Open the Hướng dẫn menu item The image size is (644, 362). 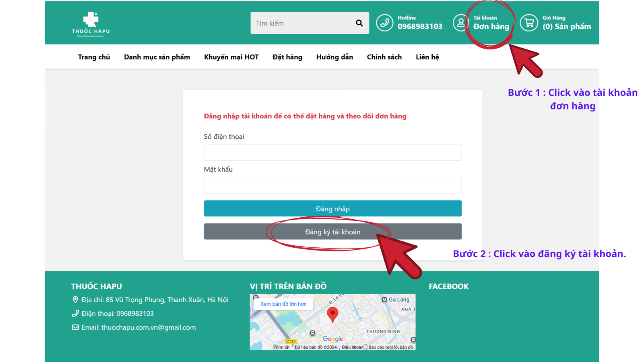[334, 57]
